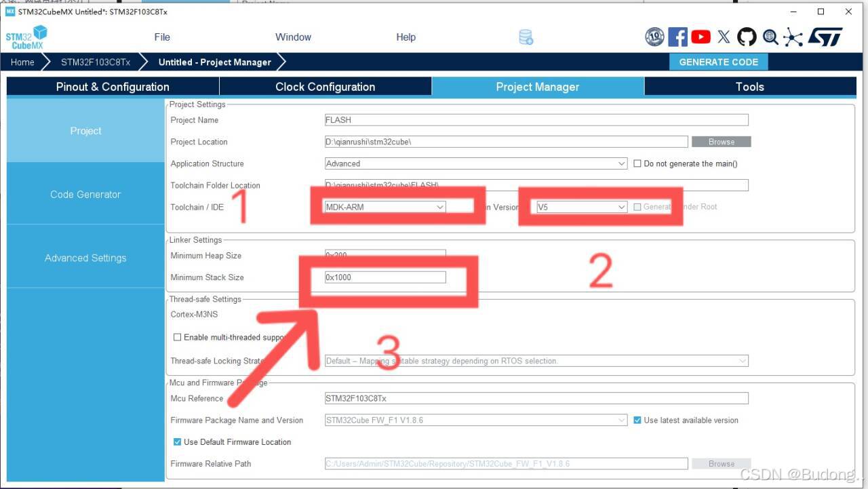The image size is (868, 489).
Task: Open the Help menu
Action: (406, 37)
